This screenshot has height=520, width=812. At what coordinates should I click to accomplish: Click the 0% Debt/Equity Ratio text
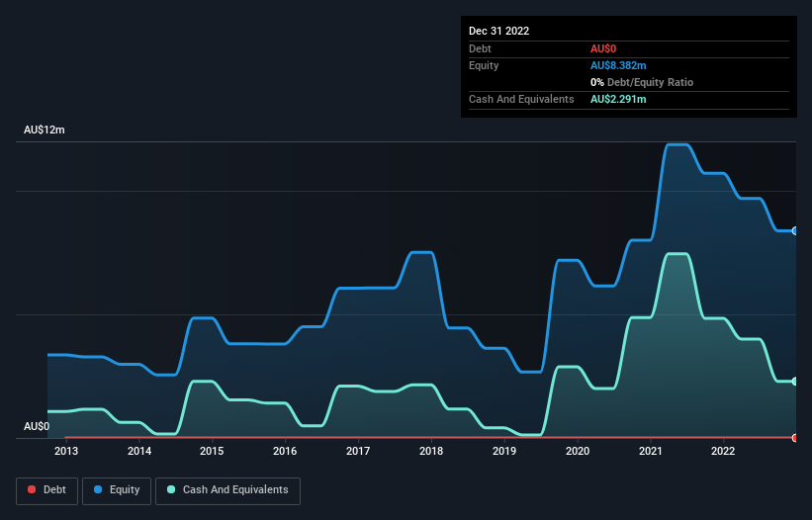(x=642, y=82)
